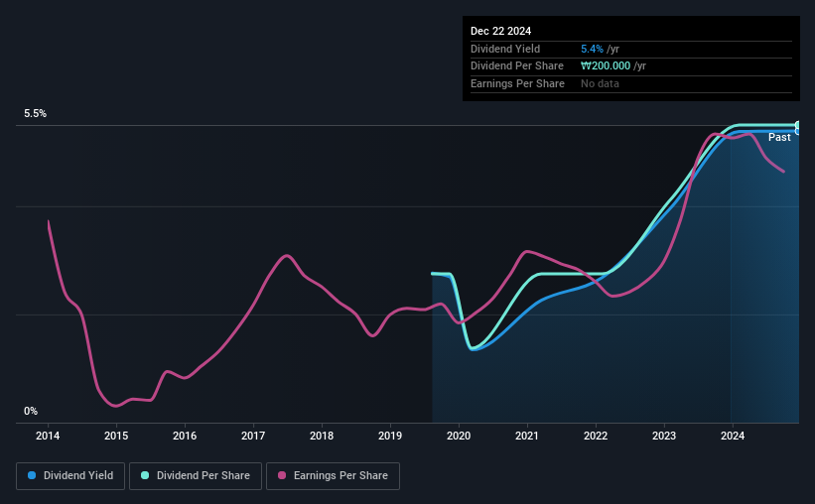Click the No data Earnings Per Share value
Screen dimensions: 815x504
[x=600, y=83]
